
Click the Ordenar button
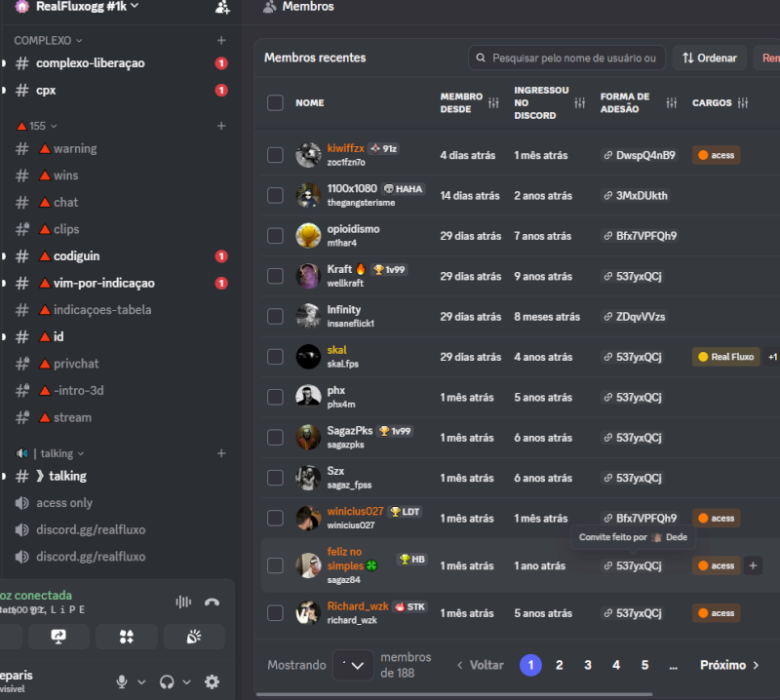point(709,58)
